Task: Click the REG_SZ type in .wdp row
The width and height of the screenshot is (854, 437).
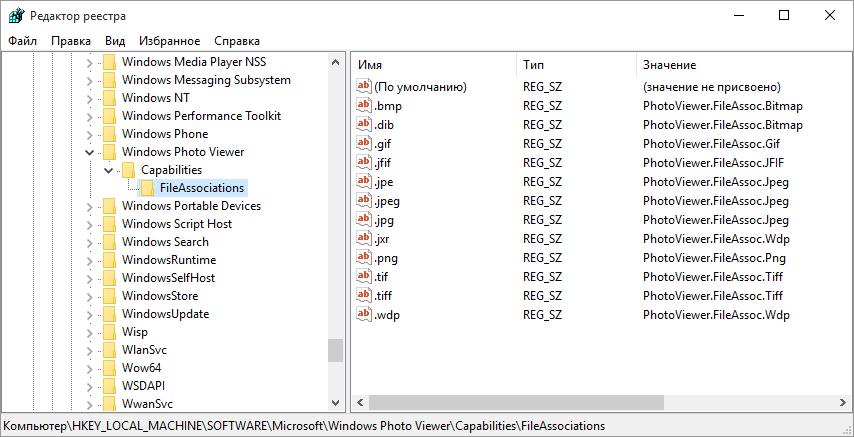Action: [x=542, y=315]
